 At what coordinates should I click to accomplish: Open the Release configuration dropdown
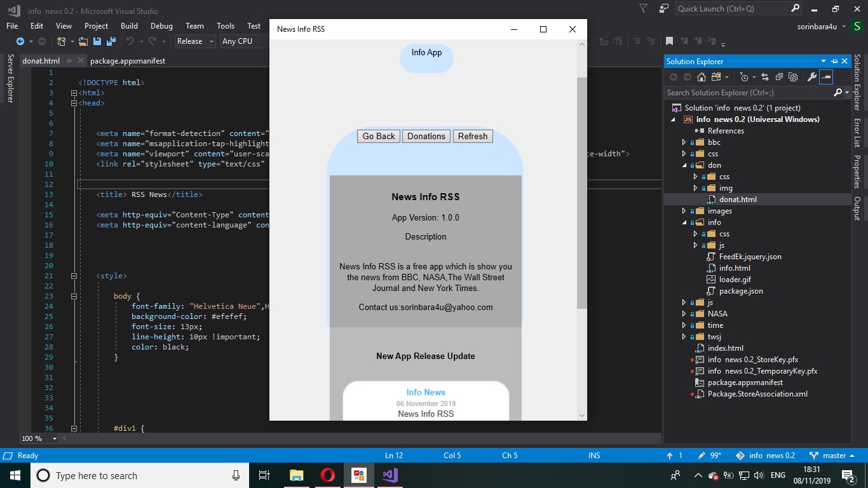pyautogui.click(x=194, y=41)
